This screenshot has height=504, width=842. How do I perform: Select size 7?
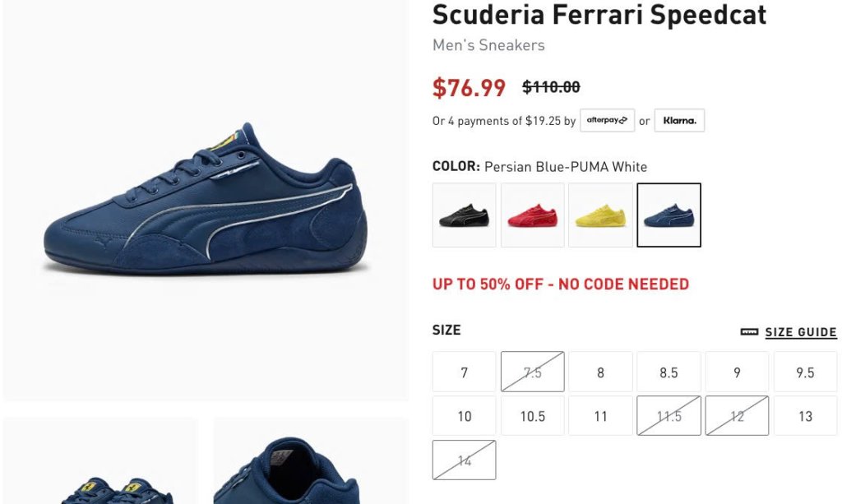click(464, 372)
